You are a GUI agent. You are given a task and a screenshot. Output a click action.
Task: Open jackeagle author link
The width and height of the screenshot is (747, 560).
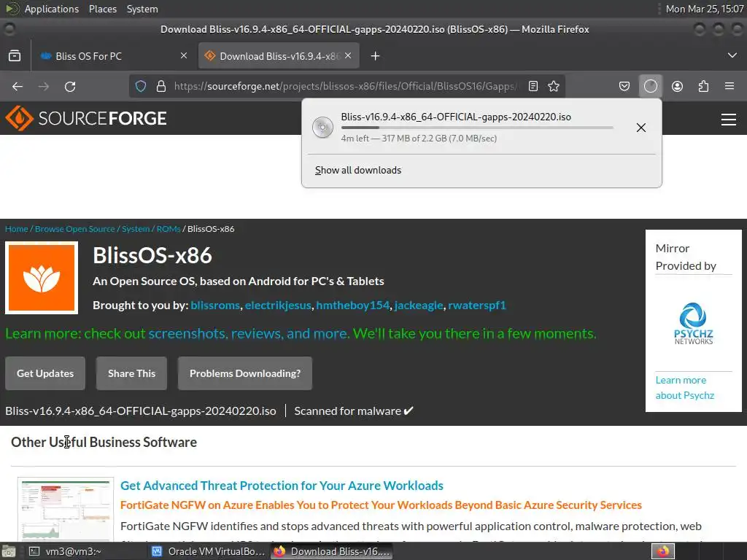[419, 306]
